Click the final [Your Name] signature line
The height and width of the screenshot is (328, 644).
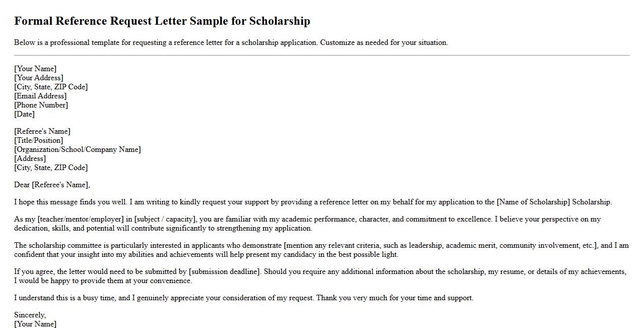click(35, 324)
